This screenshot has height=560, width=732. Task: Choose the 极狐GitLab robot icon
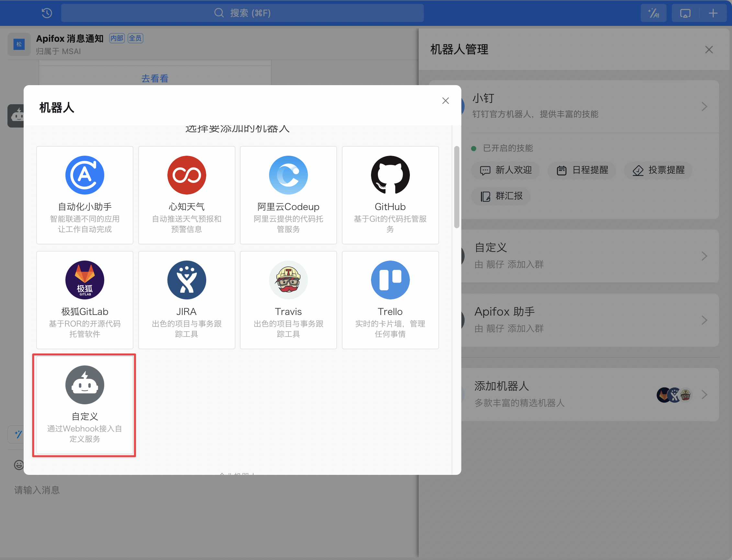point(85,280)
